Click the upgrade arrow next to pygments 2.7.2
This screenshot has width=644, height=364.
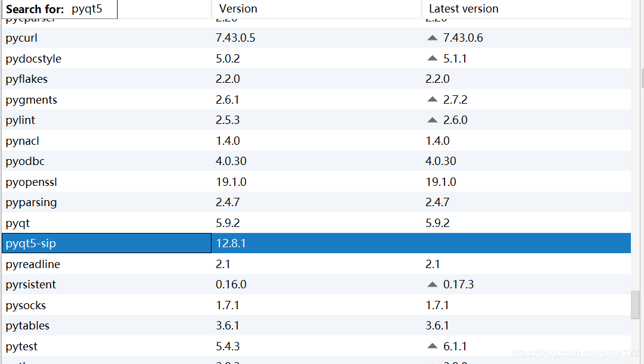coord(432,99)
